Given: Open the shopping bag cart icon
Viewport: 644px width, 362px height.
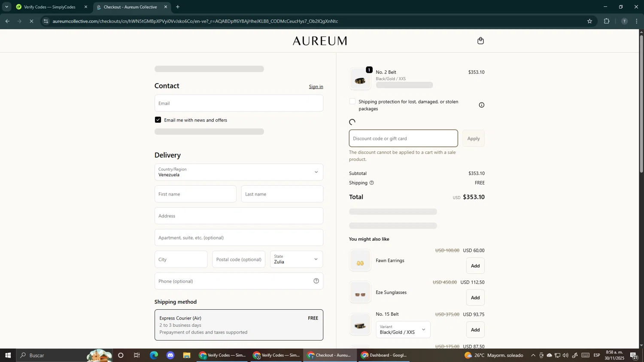Looking at the screenshot, I should pyautogui.click(x=480, y=41).
